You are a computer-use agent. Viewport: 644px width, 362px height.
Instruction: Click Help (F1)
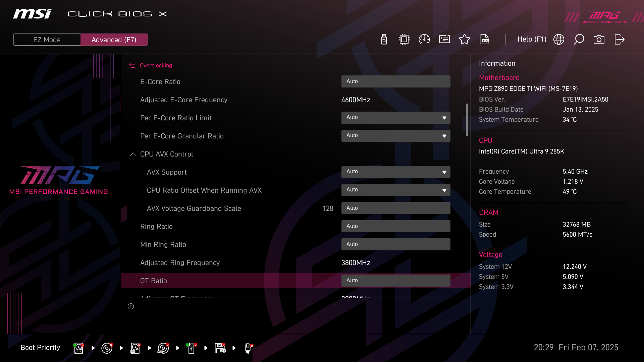[532, 39]
